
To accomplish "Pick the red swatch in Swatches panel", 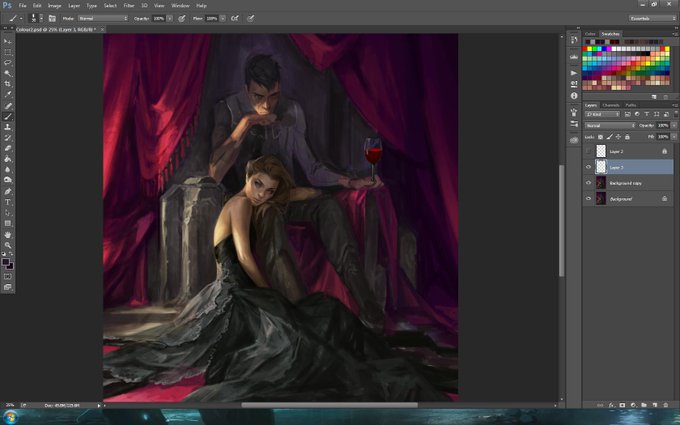I will pyautogui.click(x=585, y=49).
